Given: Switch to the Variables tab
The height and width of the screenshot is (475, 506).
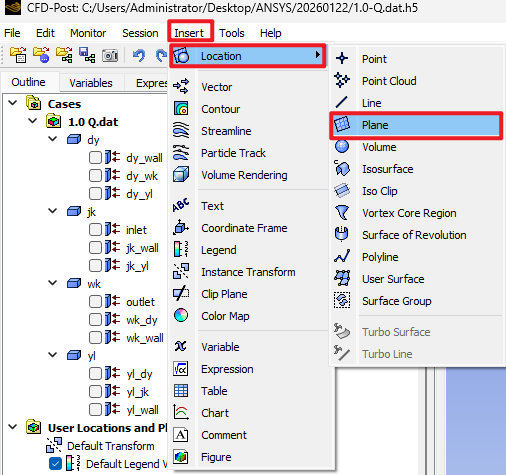Looking at the screenshot, I should [x=91, y=83].
